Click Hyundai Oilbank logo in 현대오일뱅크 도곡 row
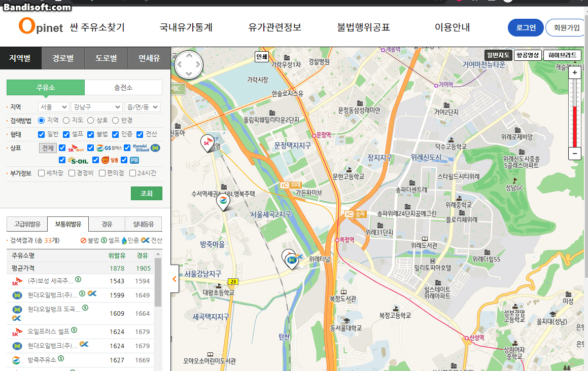Screen dimensions: 588x371 pyautogui.click(x=17, y=310)
